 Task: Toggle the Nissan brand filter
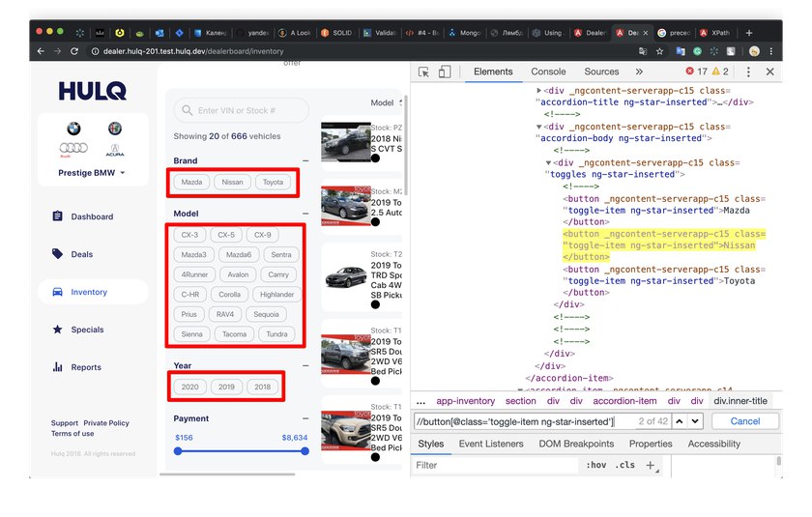(232, 183)
